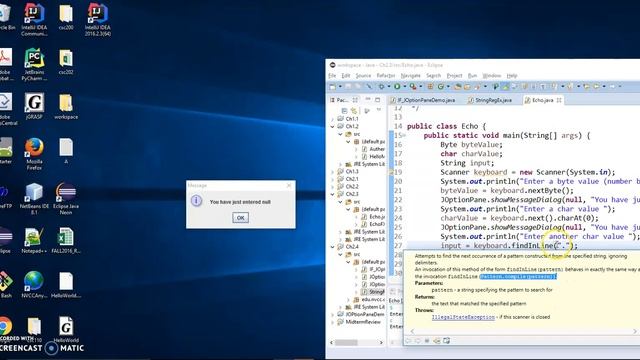The width and height of the screenshot is (640, 360).
Task: Toggle Link with Editor in Package Explorer
Action: point(354,111)
